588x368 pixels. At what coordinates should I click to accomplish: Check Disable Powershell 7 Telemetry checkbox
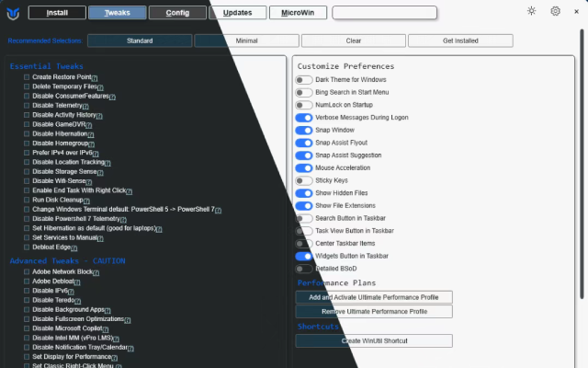(x=27, y=219)
